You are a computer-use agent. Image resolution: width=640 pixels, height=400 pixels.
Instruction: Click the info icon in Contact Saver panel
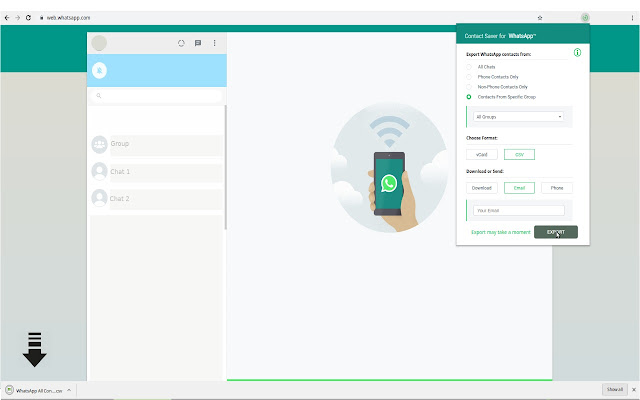[x=578, y=52]
